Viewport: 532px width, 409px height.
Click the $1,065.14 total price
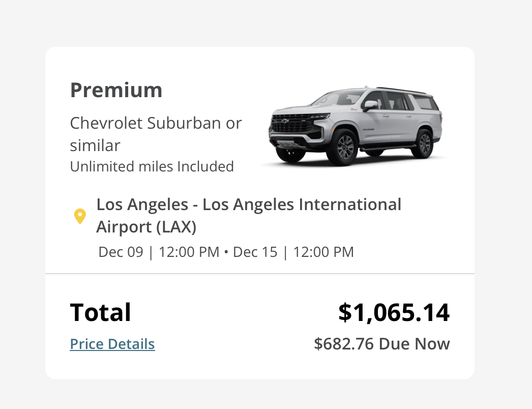394,312
